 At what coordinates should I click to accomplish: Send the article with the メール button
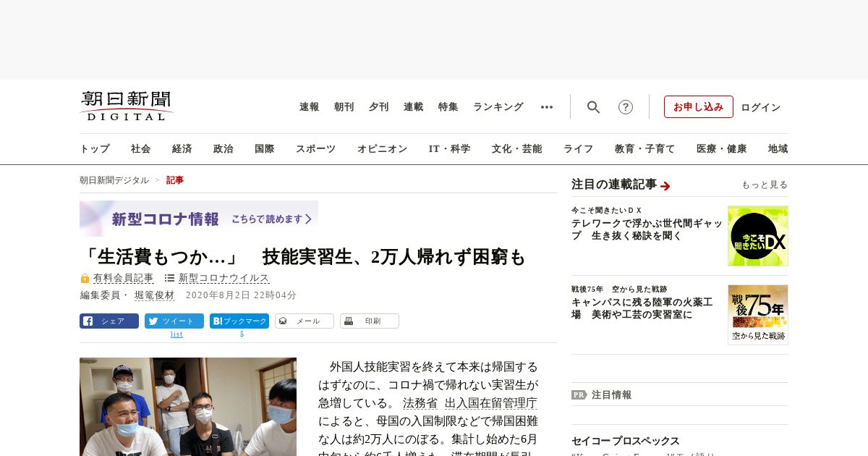tap(305, 321)
